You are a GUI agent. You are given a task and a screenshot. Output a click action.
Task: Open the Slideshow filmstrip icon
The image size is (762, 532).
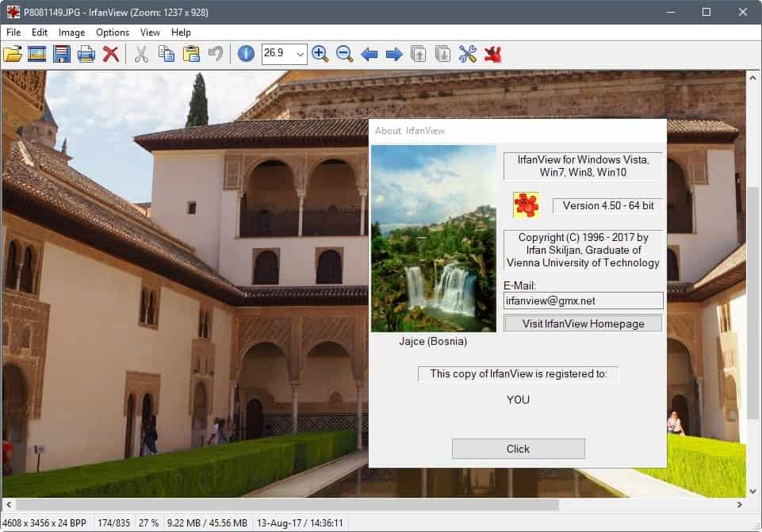tap(36, 54)
